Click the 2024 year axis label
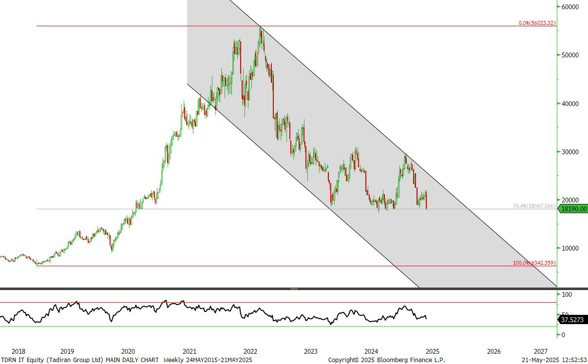Viewport: 588px width, 364px height. pos(372,351)
